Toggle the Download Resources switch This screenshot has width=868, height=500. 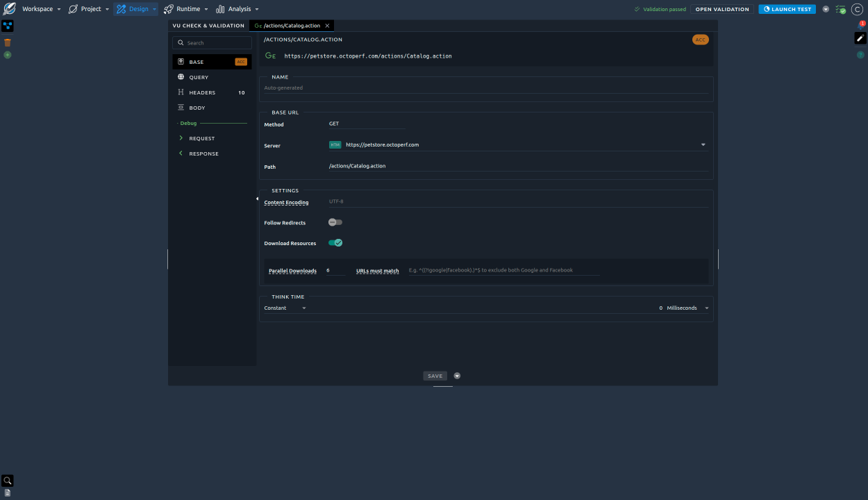pos(335,243)
